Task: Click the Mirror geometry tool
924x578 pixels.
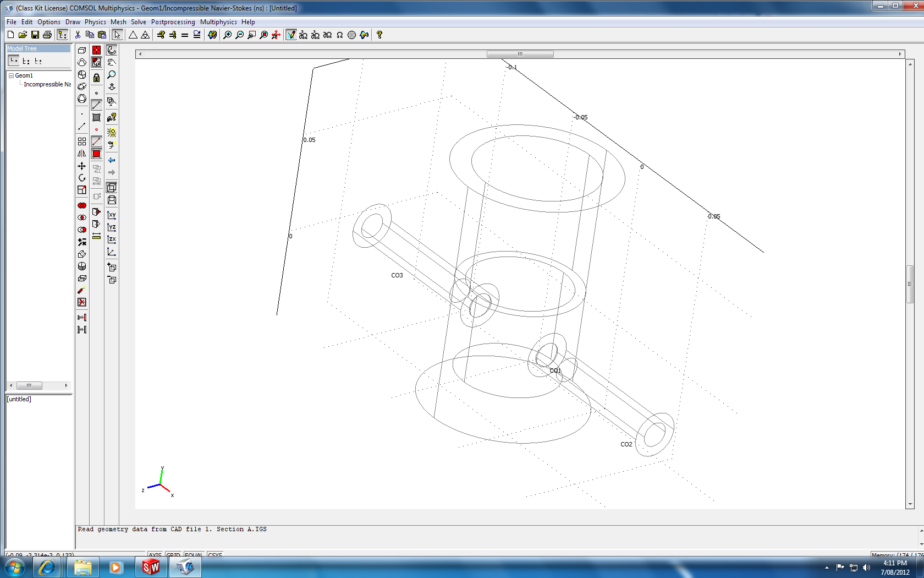Action: click(82, 154)
